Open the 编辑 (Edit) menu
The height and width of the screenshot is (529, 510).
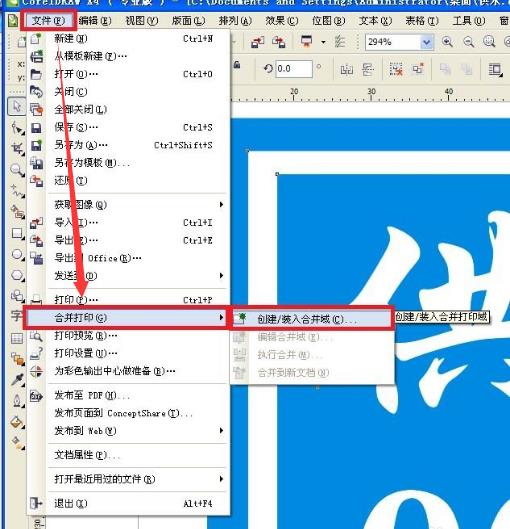tap(95, 21)
